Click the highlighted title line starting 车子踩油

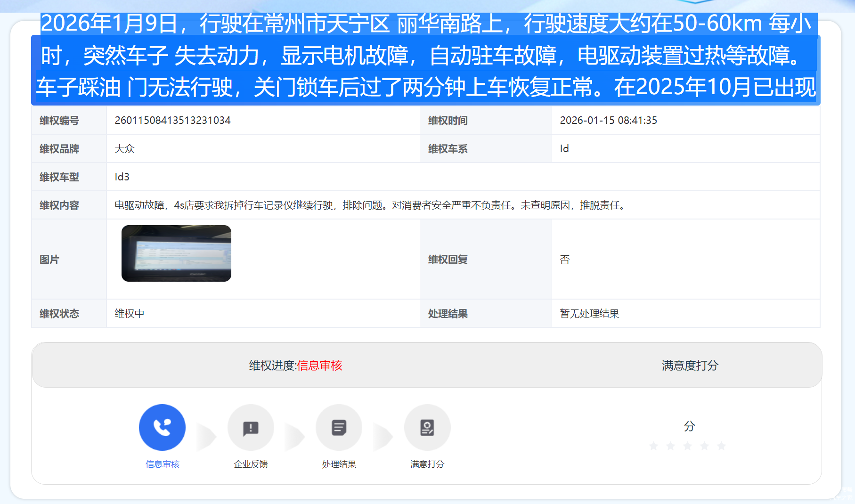pos(426,87)
